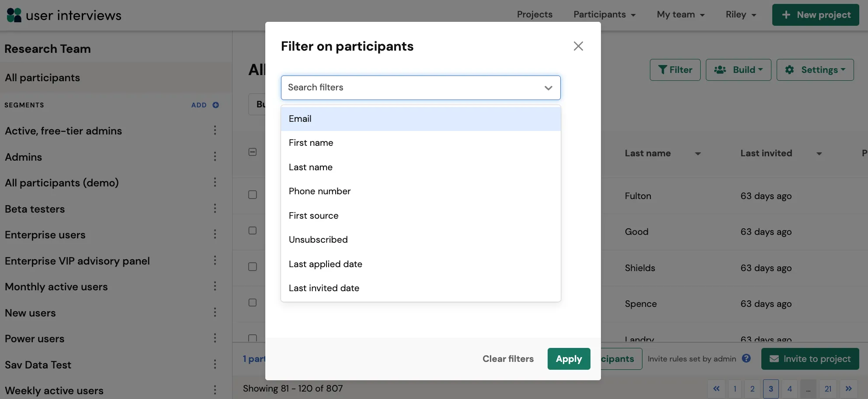Image resolution: width=868 pixels, height=399 pixels.
Task: Open the Power users segment
Action: [35, 339]
